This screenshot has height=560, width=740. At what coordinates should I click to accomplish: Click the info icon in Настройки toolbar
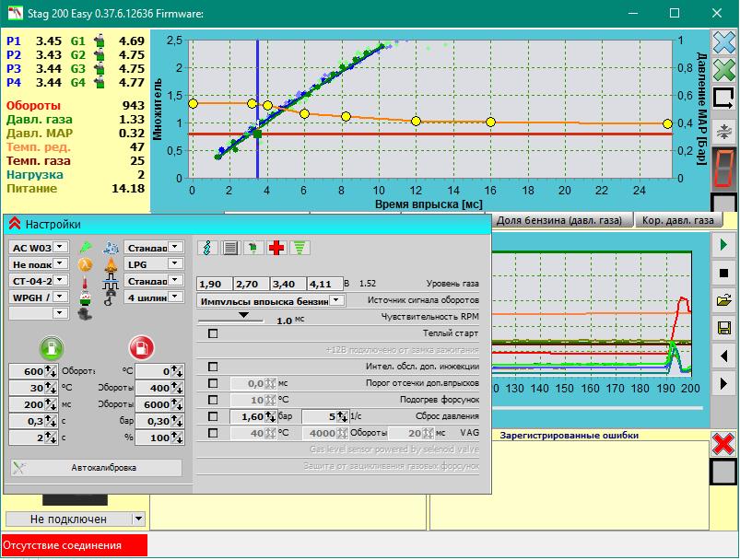coord(207,248)
